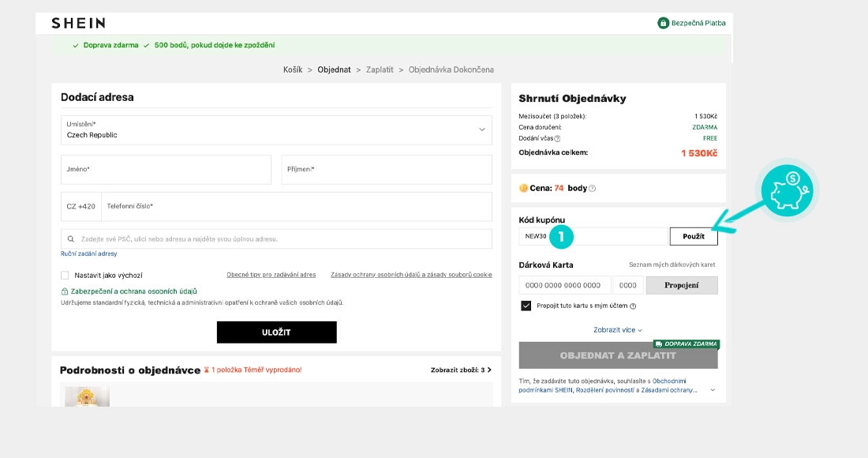
Task: Click the PSČ address search field
Action: coord(276,239)
